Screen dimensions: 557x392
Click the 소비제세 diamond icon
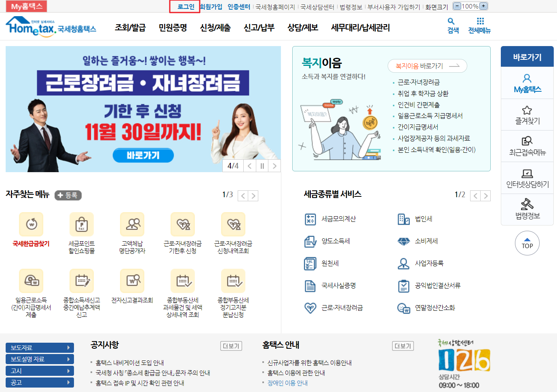click(x=404, y=241)
